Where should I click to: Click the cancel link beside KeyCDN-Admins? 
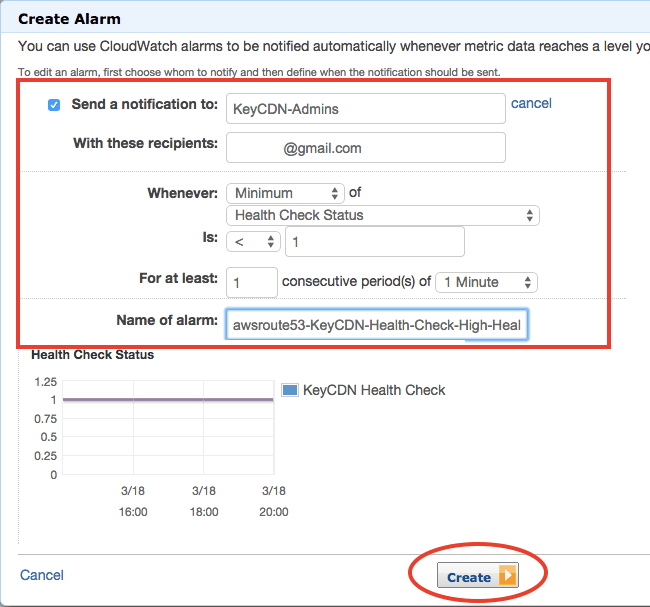tap(531, 103)
